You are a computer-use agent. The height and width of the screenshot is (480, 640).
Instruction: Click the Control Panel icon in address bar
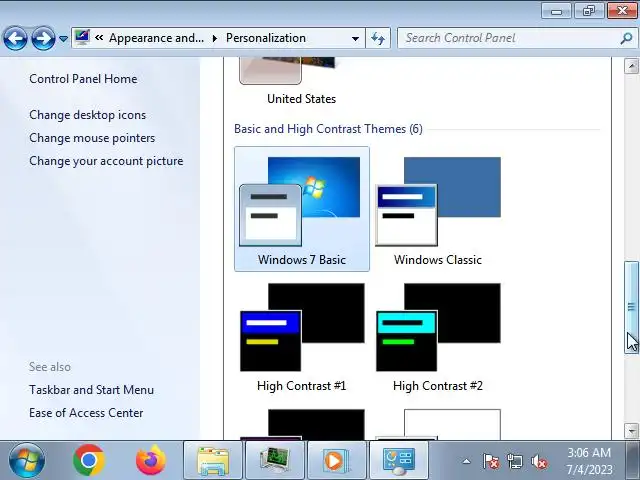click(x=82, y=38)
